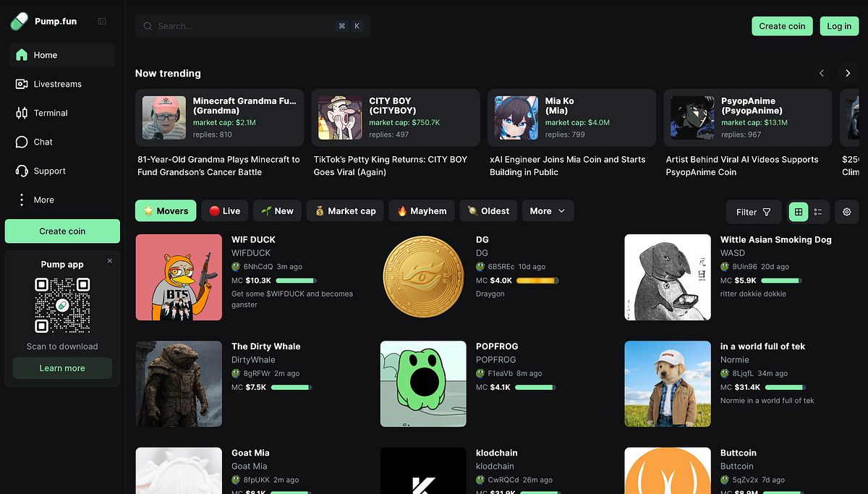The height and width of the screenshot is (494, 868).
Task: Click the Learn more button
Action: [x=62, y=368]
